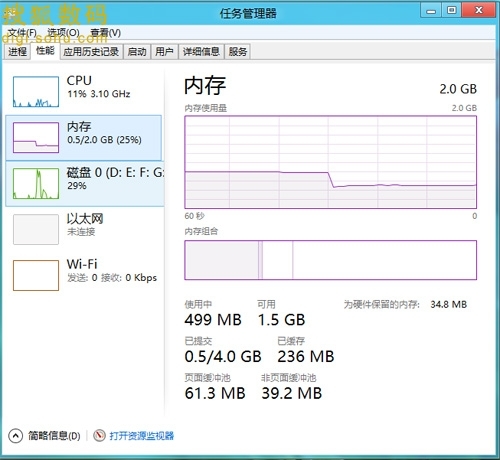
Task: Select the Wi-Fi graph thumbnail
Action: [x=36, y=275]
